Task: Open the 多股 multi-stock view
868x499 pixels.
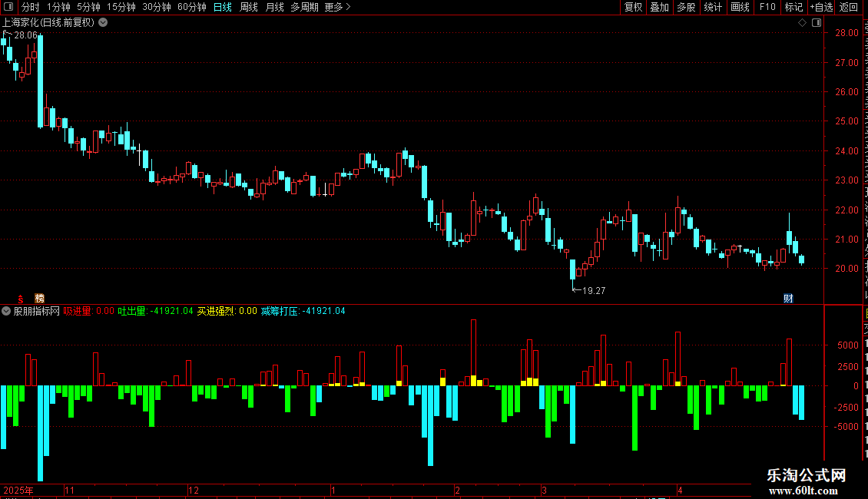Action: coord(686,7)
